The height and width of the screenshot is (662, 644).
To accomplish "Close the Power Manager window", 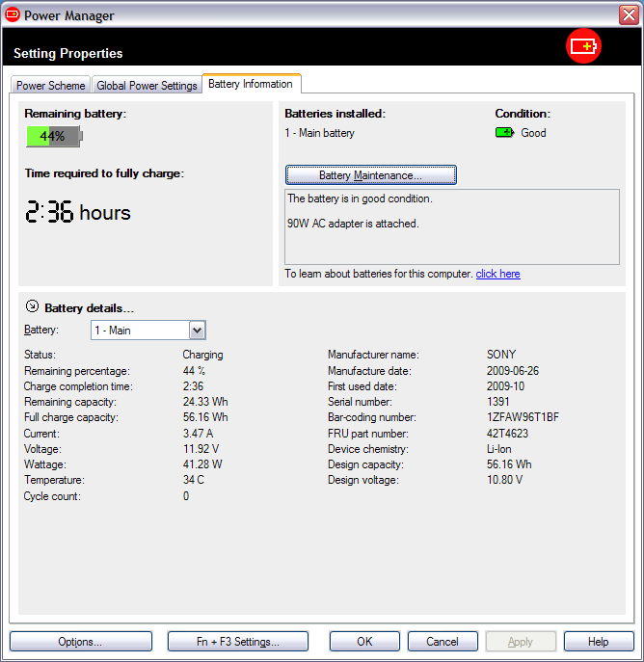I will pyautogui.click(x=627, y=14).
